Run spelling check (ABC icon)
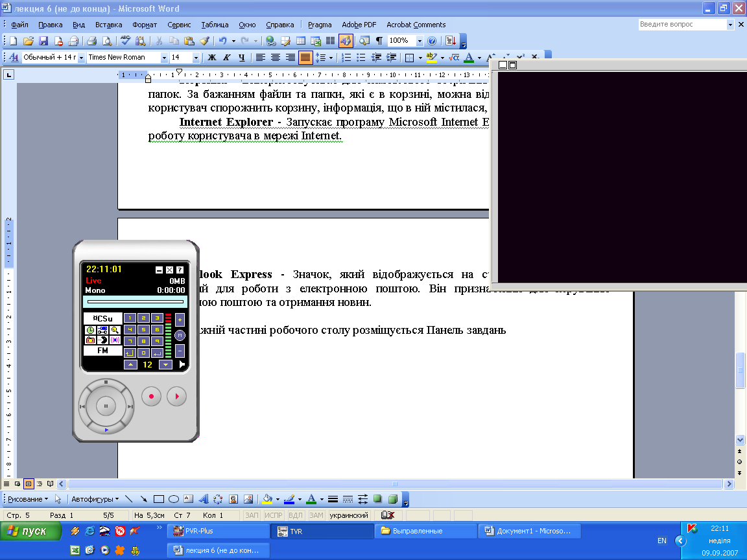747x560 pixels. [125, 41]
